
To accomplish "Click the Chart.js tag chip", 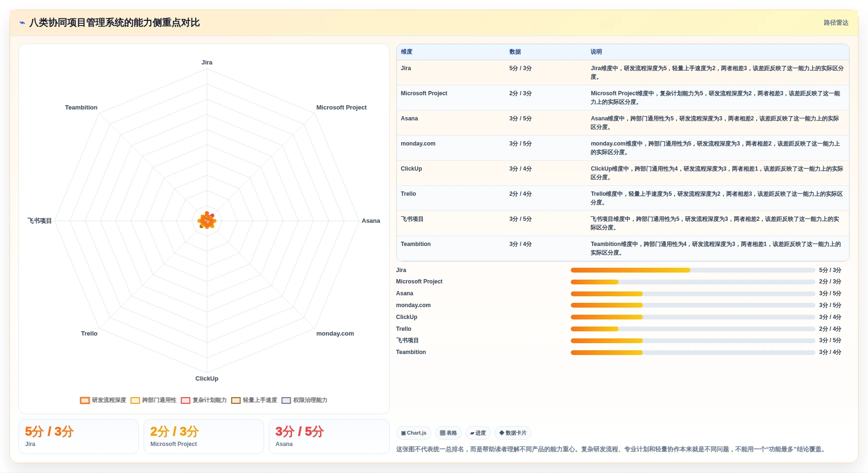I will tap(413, 433).
